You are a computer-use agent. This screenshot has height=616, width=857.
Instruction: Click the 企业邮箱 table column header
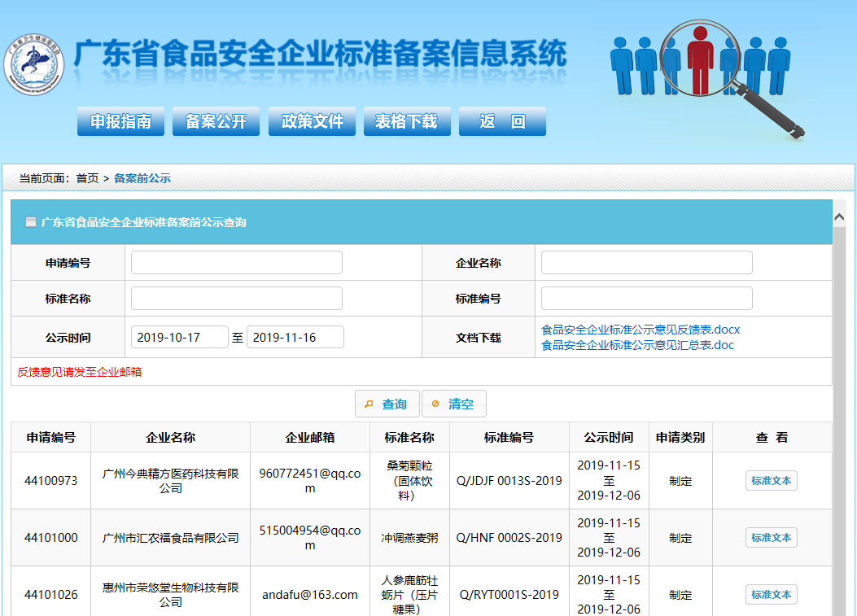tap(310, 437)
